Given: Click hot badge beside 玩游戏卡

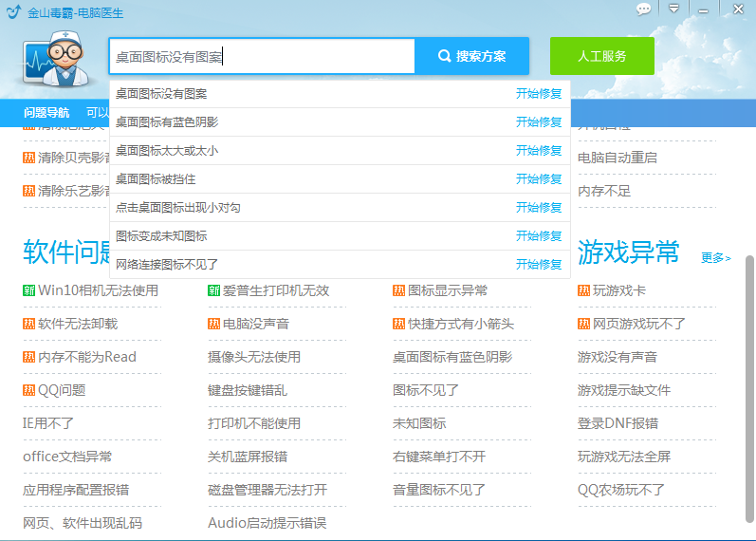Looking at the screenshot, I should pyautogui.click(x=583, y=290).
